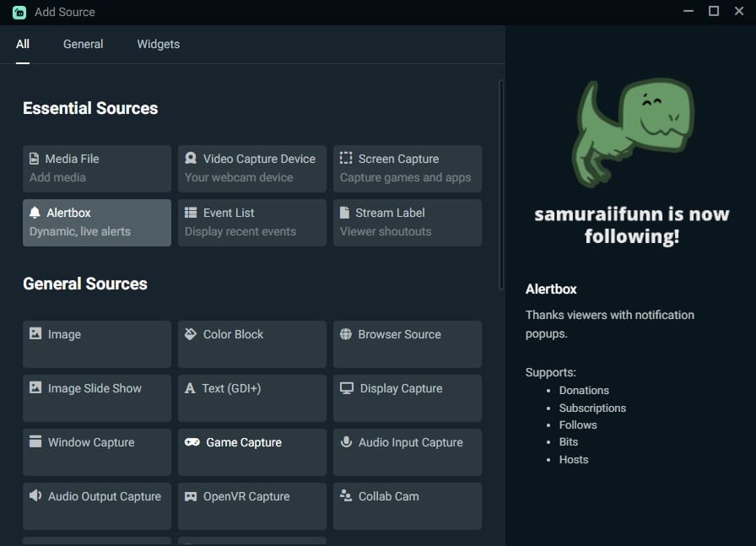This screenshot has width=756, height=546.
Task: Click the Alertbox bell icon
Action: point(35,212)
